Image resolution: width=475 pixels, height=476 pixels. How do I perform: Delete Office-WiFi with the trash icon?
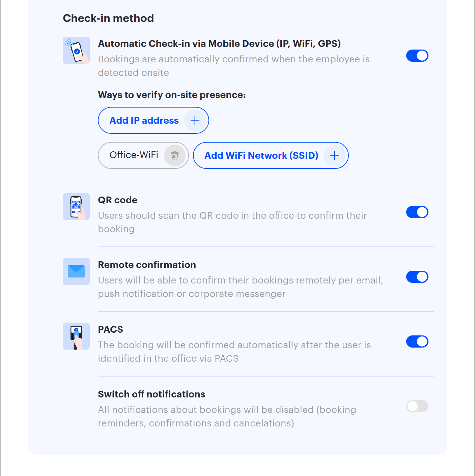click(175, 155)
